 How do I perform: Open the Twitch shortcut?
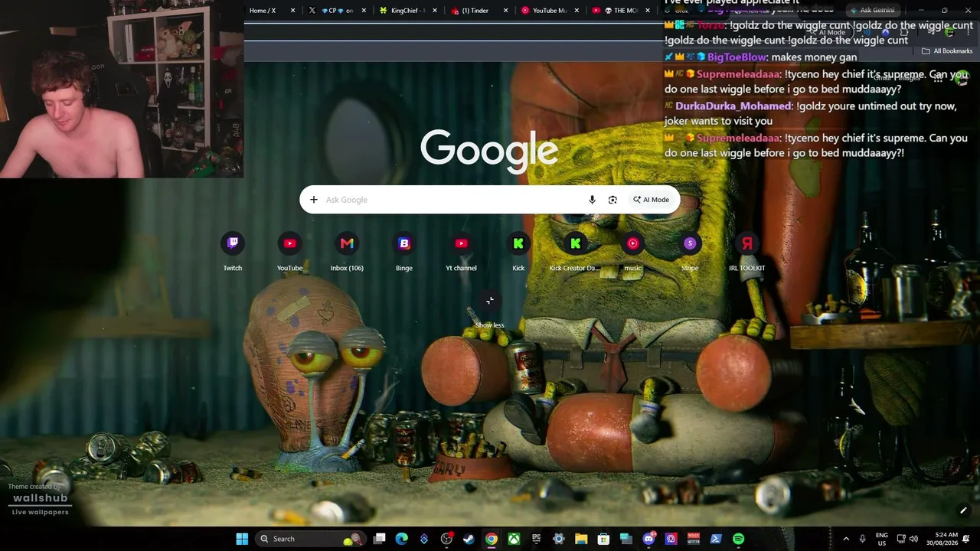233,253
